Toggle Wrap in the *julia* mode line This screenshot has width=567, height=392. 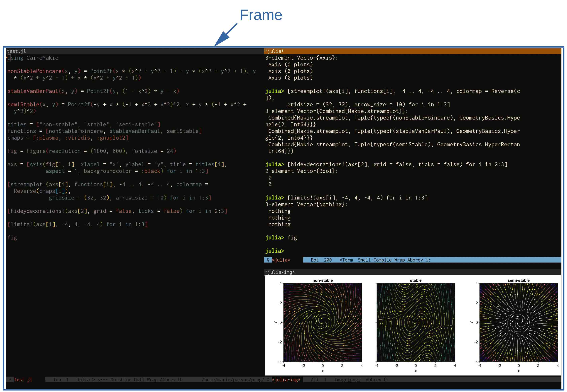(x=400, y=260)
